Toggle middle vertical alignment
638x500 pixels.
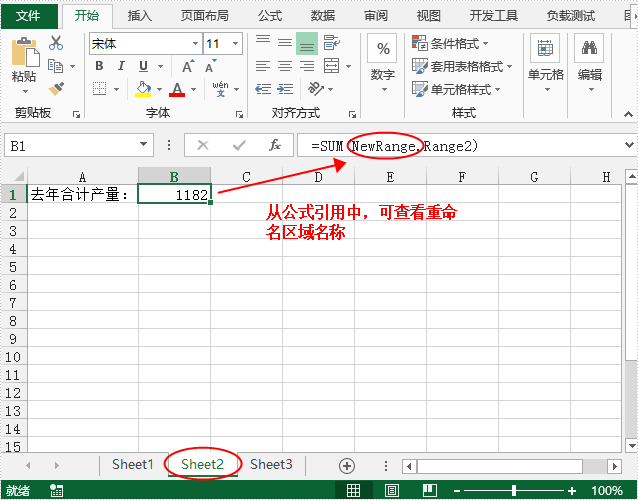tap(285, 43)
